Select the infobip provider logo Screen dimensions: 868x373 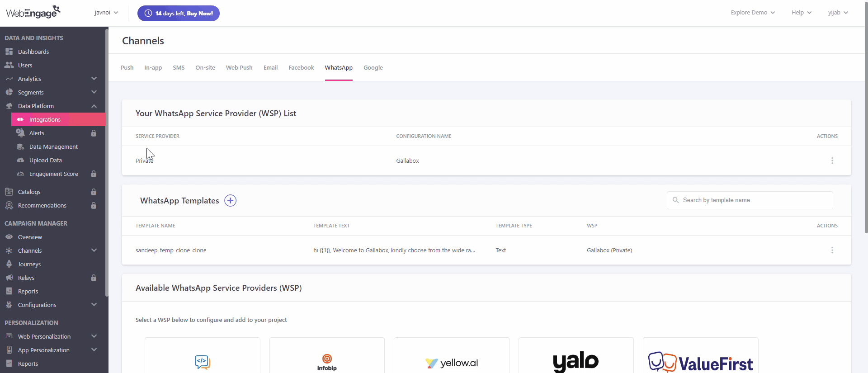(x=327, y=362)
